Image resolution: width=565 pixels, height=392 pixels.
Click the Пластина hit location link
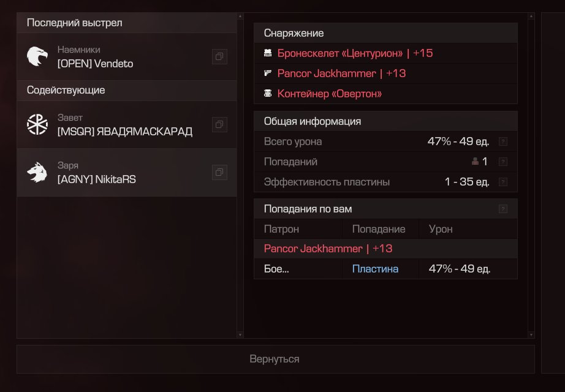coord(375,269)
